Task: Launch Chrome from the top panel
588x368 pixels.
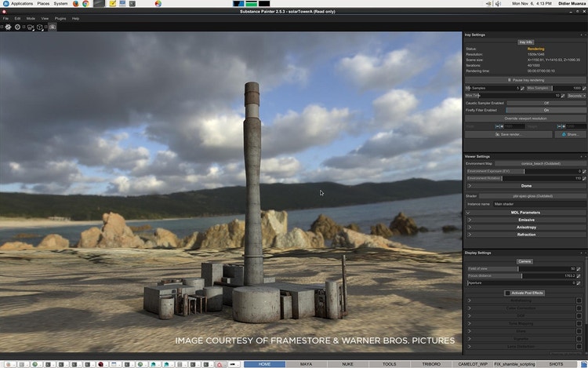Action: [85, 4]
